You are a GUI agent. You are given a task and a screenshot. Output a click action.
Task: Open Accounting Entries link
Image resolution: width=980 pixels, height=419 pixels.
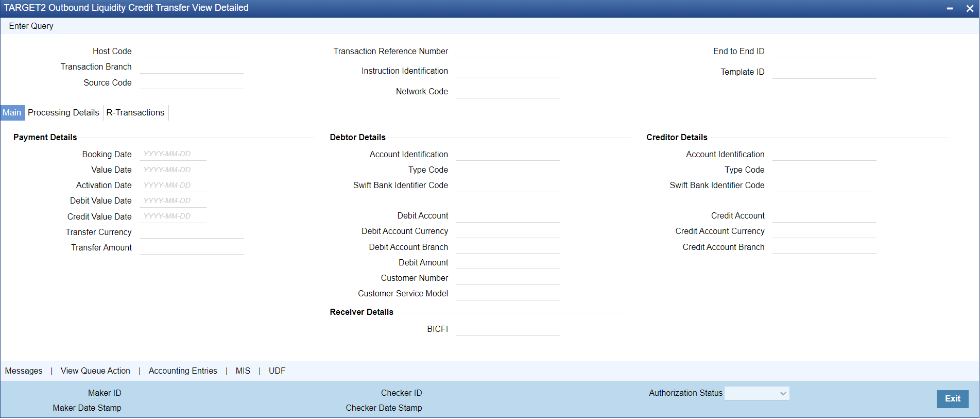coord(183,371)
